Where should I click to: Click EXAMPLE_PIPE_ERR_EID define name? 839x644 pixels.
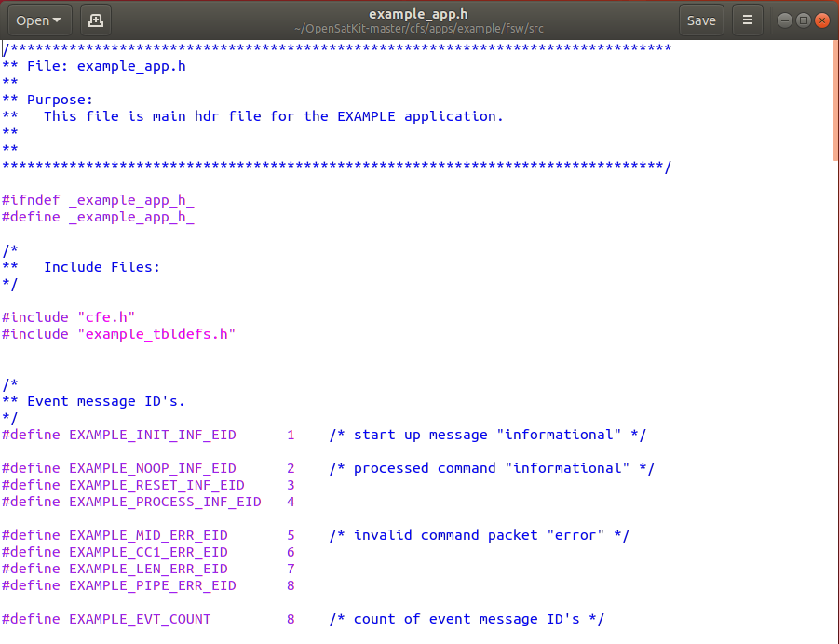click(153, 585)
